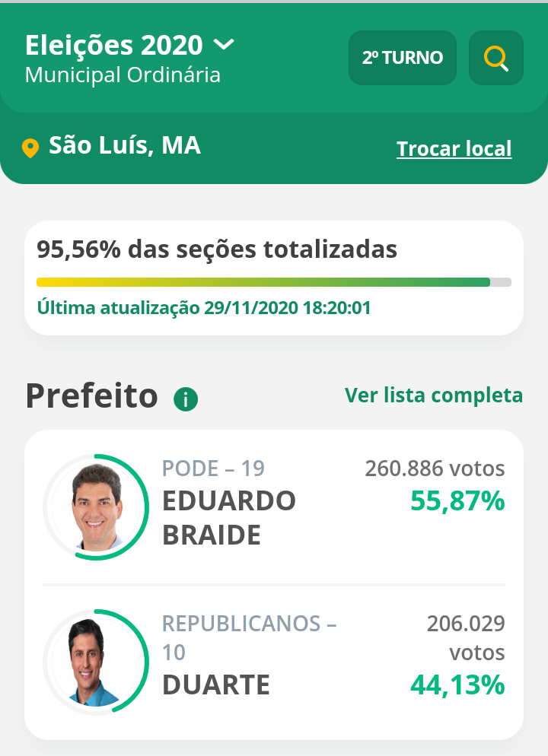This screenshot has height=756, width=548.
Task: Click the 95,56% das seções totalizadas text
Action: tap(217, 249)
